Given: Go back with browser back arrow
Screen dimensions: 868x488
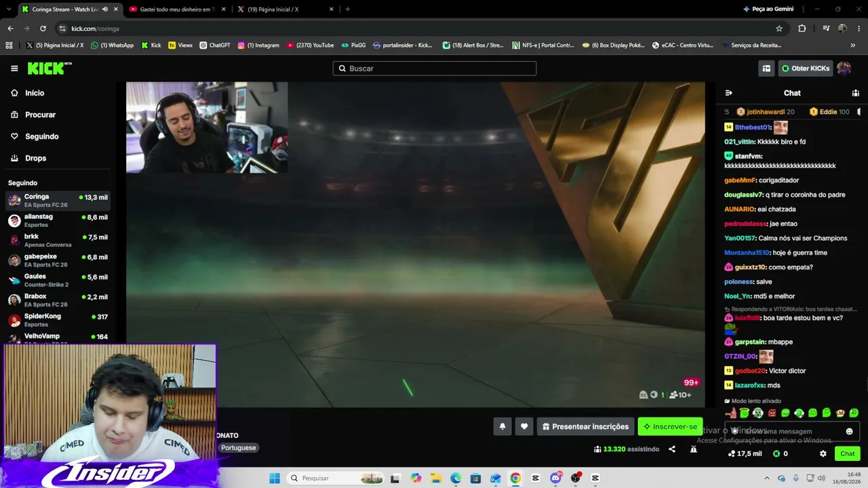Looking at the screenshot, I should 10,28.
